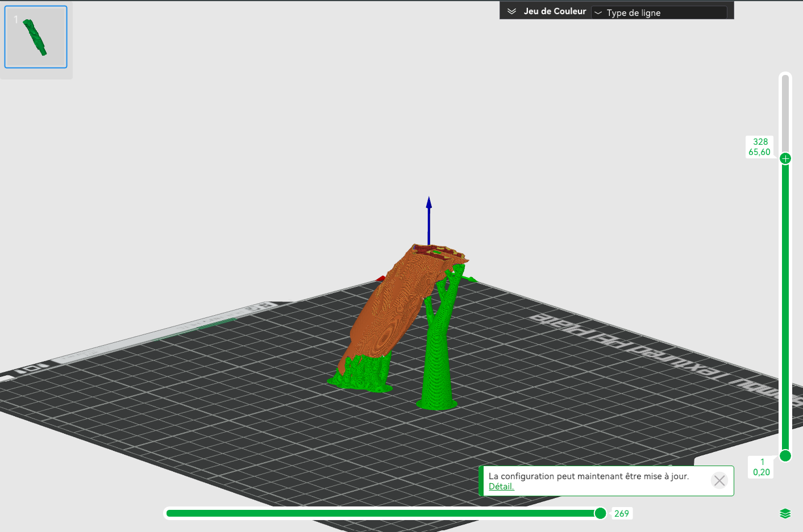Click the Jeu de Couleur label

[555, 11]
